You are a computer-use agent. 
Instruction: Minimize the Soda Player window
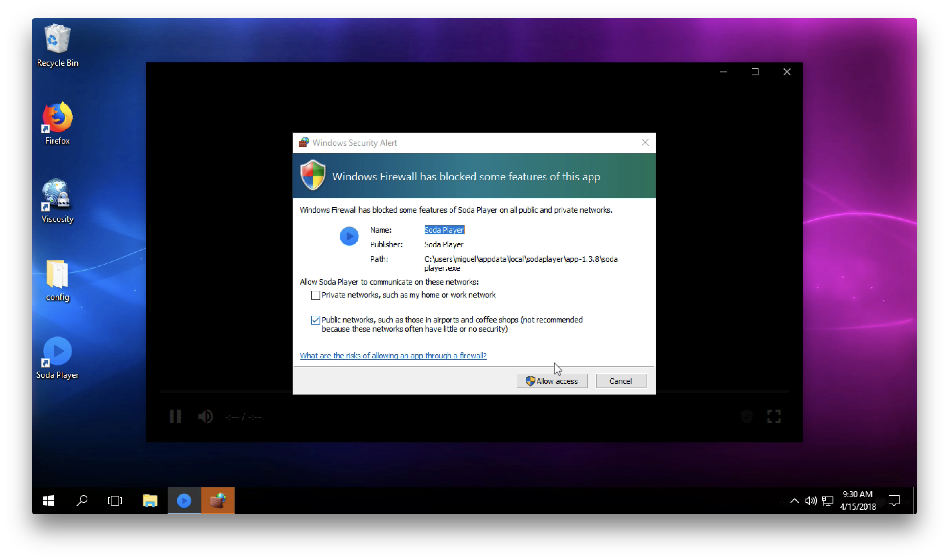tap(723, 72)
